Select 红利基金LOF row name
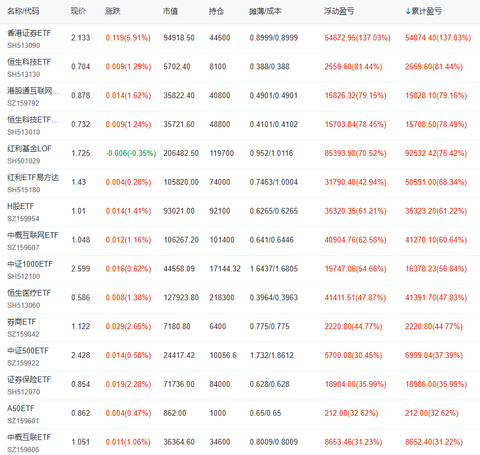The image size is (480, 455). pyautogui.click(x=29, y=149)
